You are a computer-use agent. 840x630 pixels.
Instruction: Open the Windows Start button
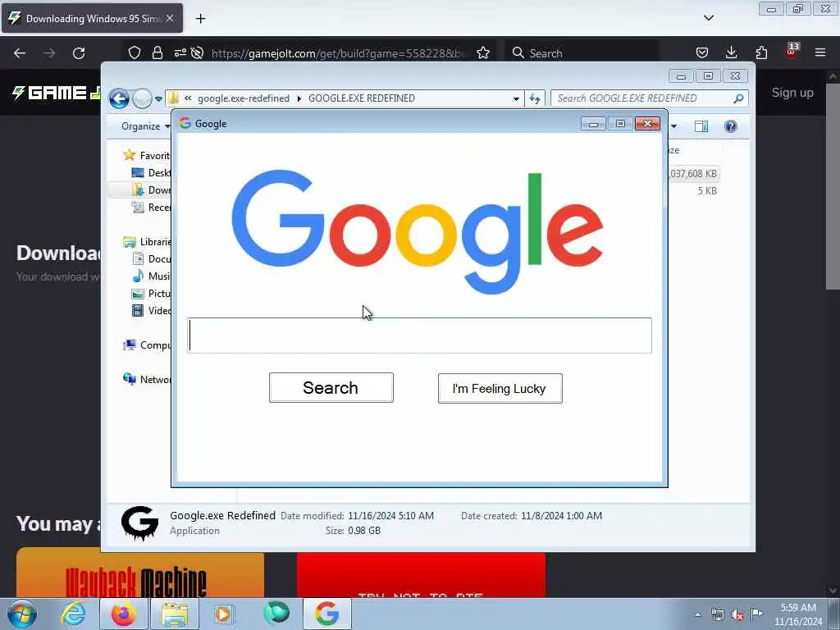click(22, 614)
